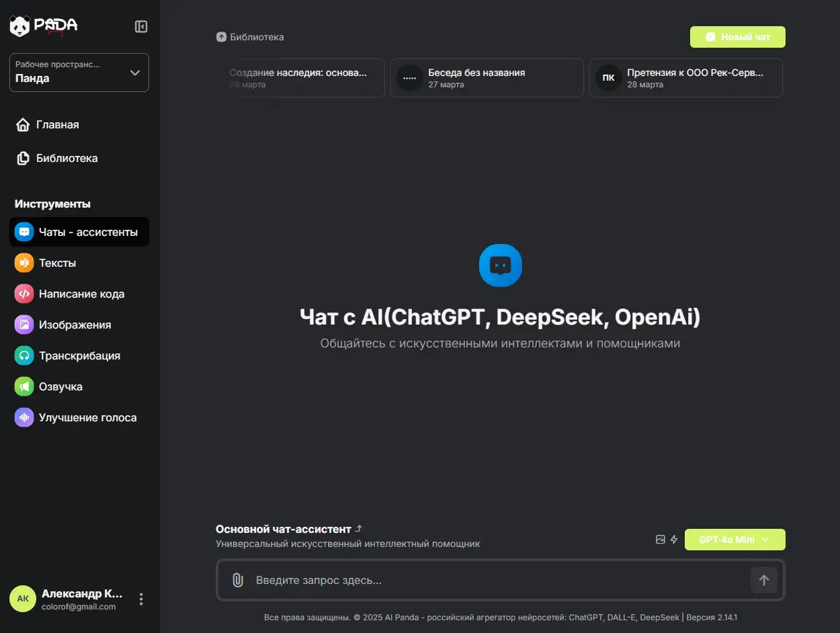Viewport: 840px width, 633px height.
Task: Open the Transcription headphones icon
Action: coord(24,355)
